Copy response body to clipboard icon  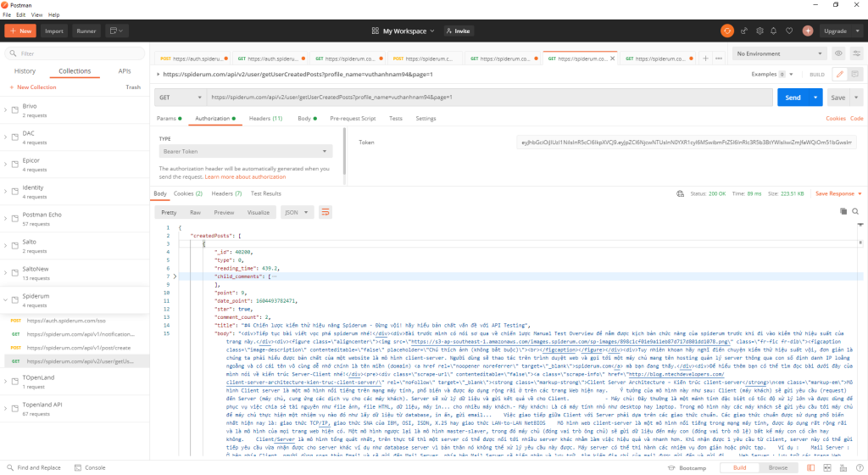tap(843, 211)
